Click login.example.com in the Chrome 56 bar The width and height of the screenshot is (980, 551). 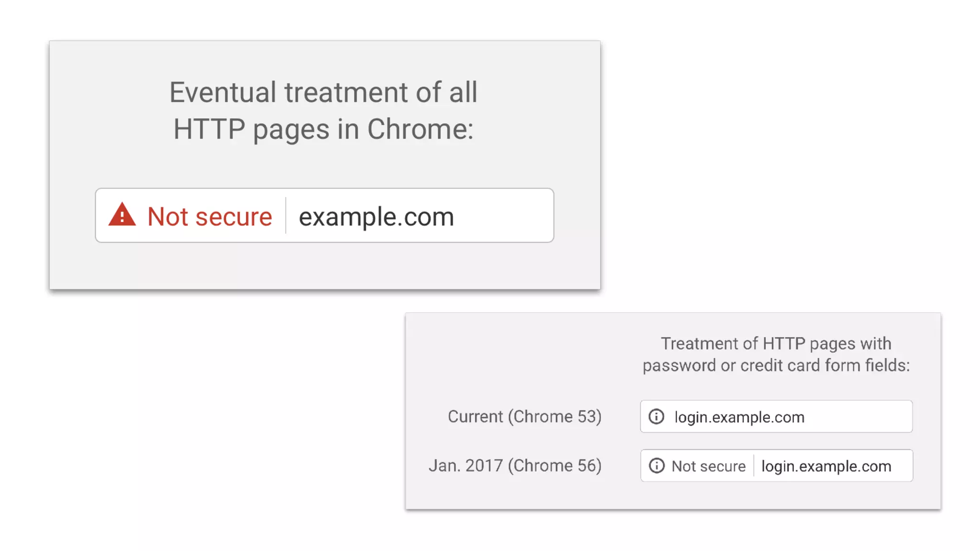click(826, 466)
